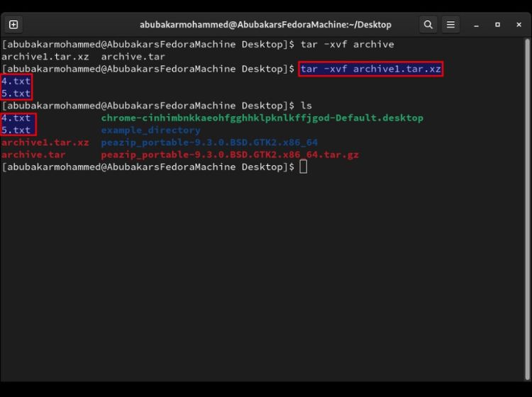
Task: Click the blue peazip_portable directory name
Action: pos(209,142)
